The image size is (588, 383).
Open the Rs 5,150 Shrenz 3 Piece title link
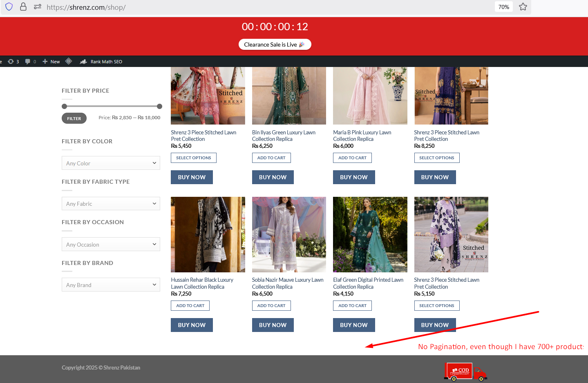pos(447,283)
